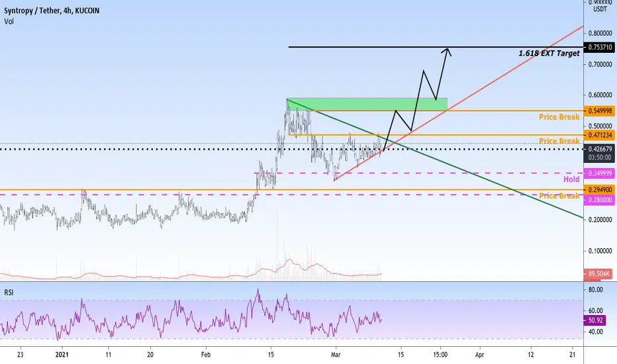This screenshot has height=364, width=617.
Task: Click the 89.504K volume value label
Action: click(x=598, y=274)
